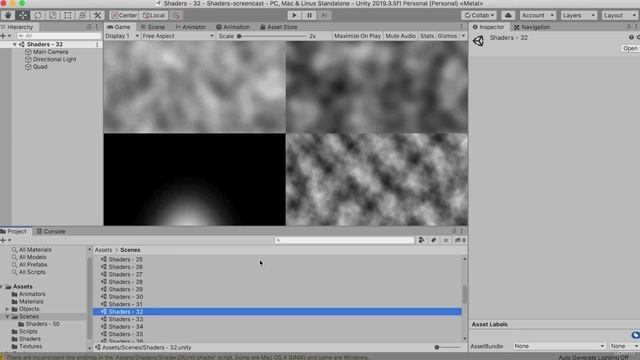
Task: Open Inspector panel options menu
Action: [636, 27]
